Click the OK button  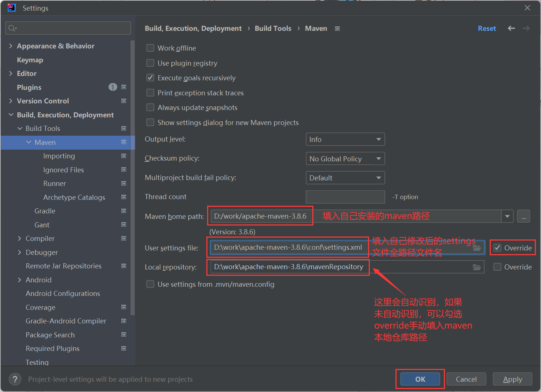point(420,379)
